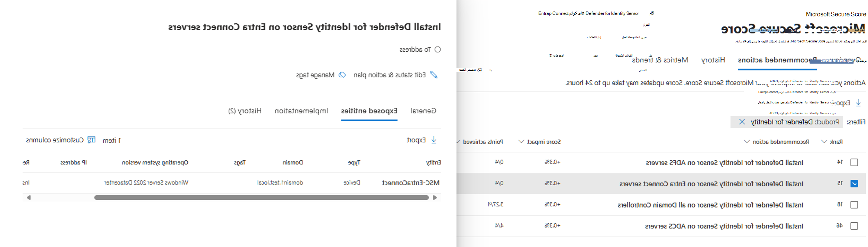Click the Windows Server 2022 Datacenter cell
This screenshot has width=868, height=247.
coord(146,183)
